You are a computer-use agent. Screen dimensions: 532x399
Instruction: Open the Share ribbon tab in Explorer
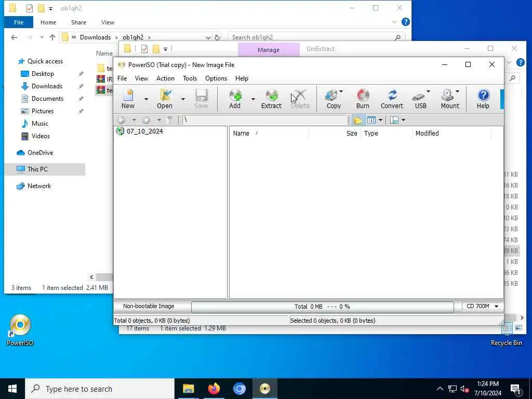point(78,22)
